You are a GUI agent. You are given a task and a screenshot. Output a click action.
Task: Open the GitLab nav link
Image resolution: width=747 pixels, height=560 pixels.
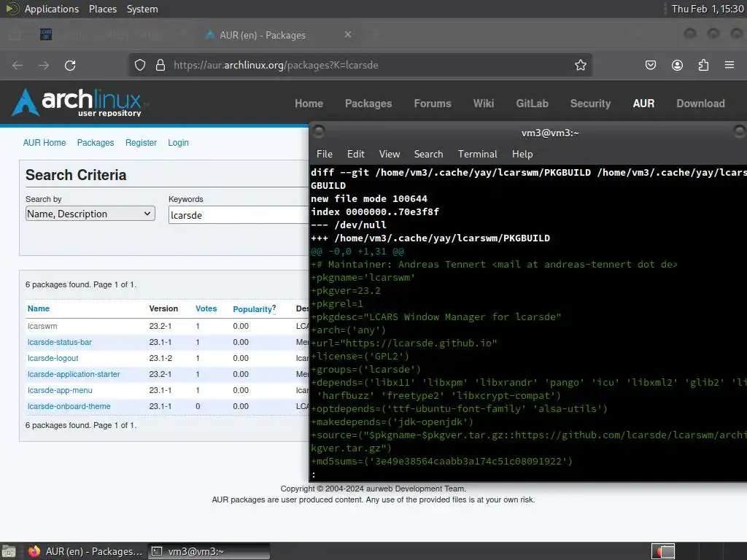(x=532, y=104)
